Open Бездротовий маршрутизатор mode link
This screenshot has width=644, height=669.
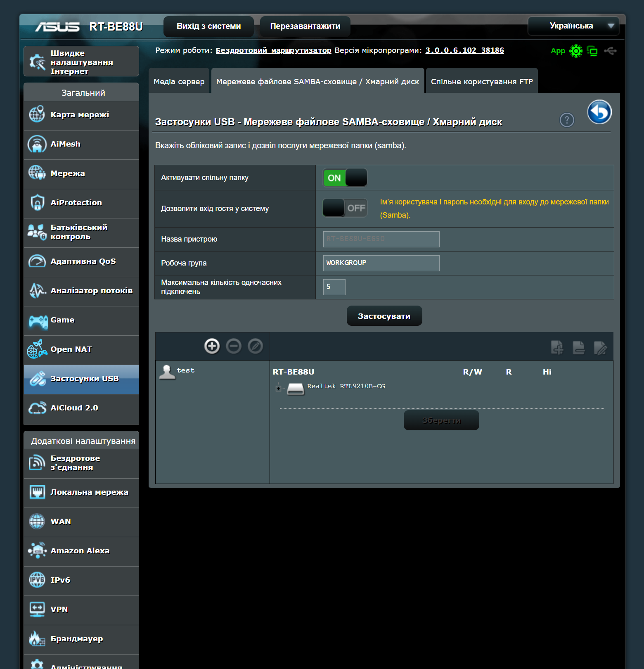point(274,50)
